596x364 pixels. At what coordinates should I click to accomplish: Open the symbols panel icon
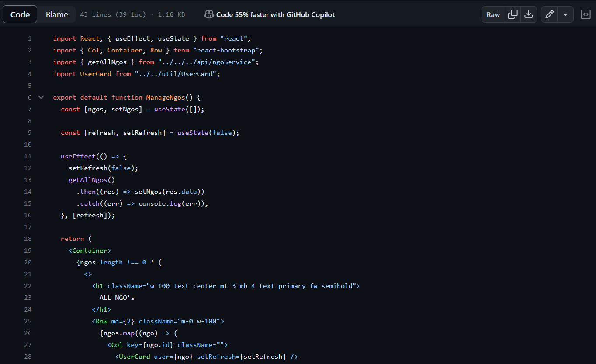click(x=586, y=14)
